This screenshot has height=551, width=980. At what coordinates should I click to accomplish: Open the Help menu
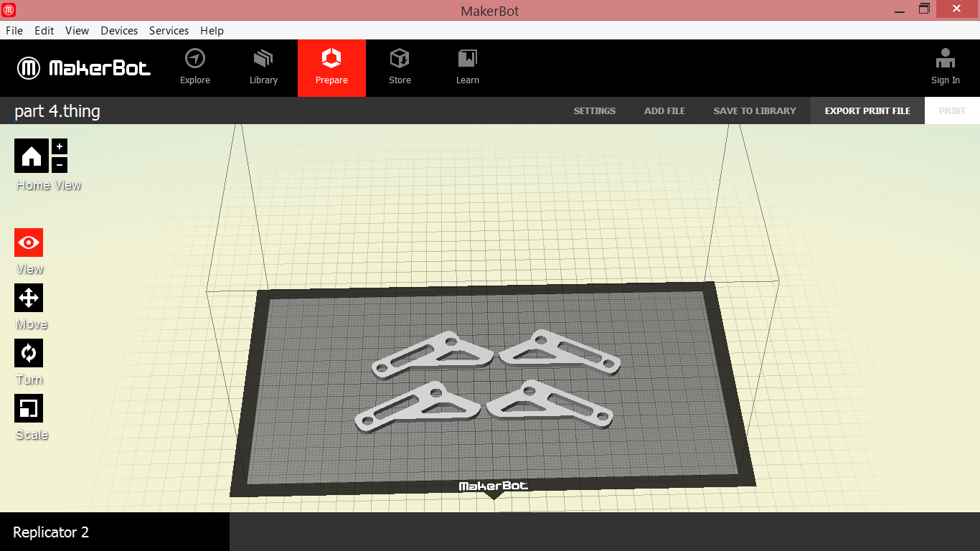212,31
